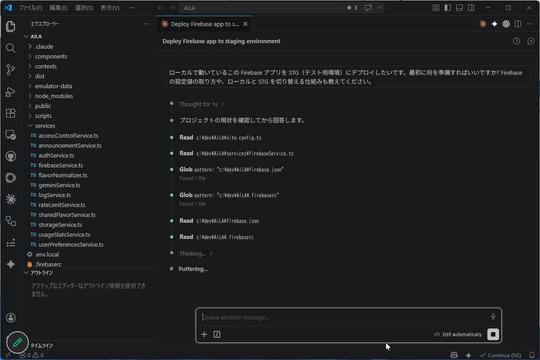Image resolution: width=540 pixels, height=360 pixels.
Task: Expand the emulator-data folder
Action: point(53,86)
